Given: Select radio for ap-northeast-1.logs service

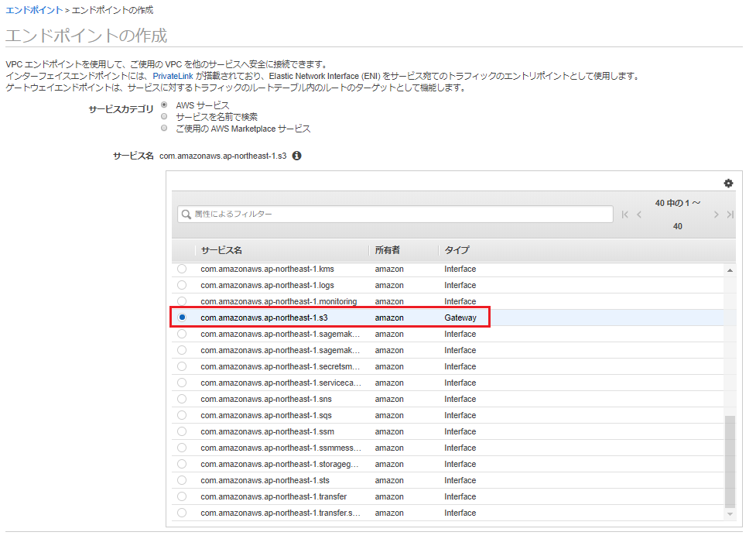Looking at the screenshot, I should point(182,285).
